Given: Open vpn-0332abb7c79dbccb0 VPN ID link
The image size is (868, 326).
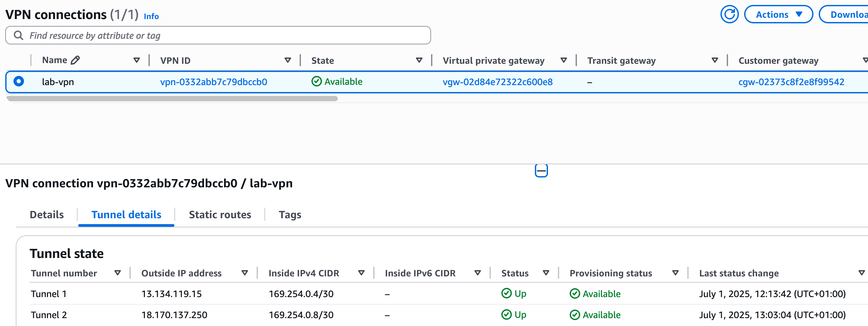Looking at the screenshot, I should (x=214, y=82).
